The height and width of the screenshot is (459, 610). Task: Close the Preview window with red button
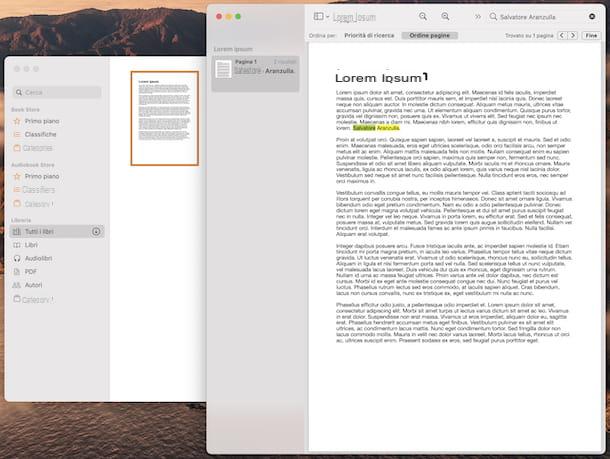(219, 17)
